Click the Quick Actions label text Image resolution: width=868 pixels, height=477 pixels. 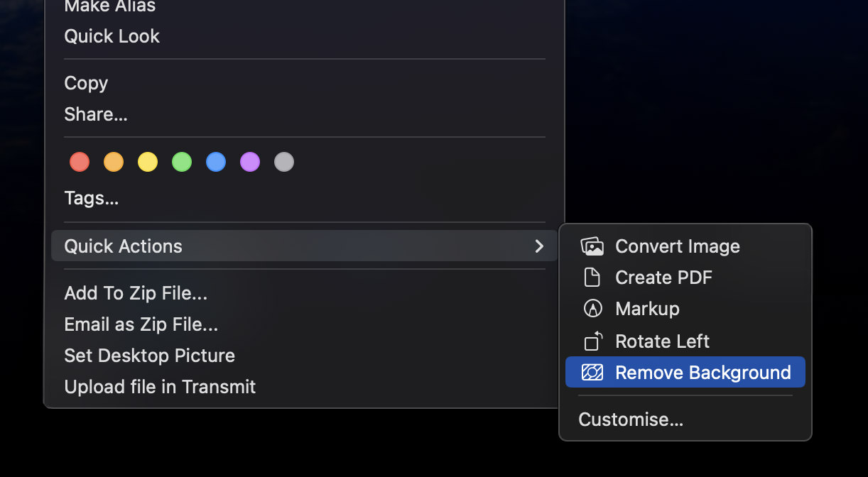[123, 246]
